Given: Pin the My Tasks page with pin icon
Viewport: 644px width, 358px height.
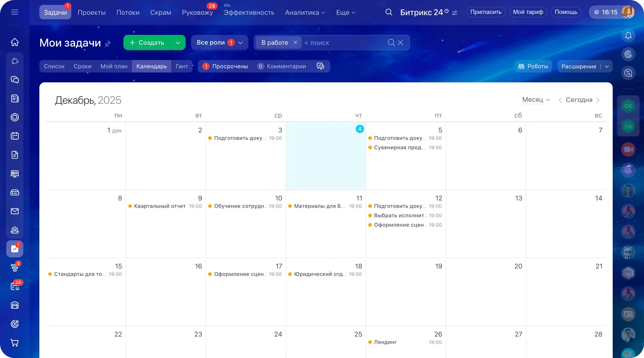Looking at the screenshot, I should coord(108,43).
